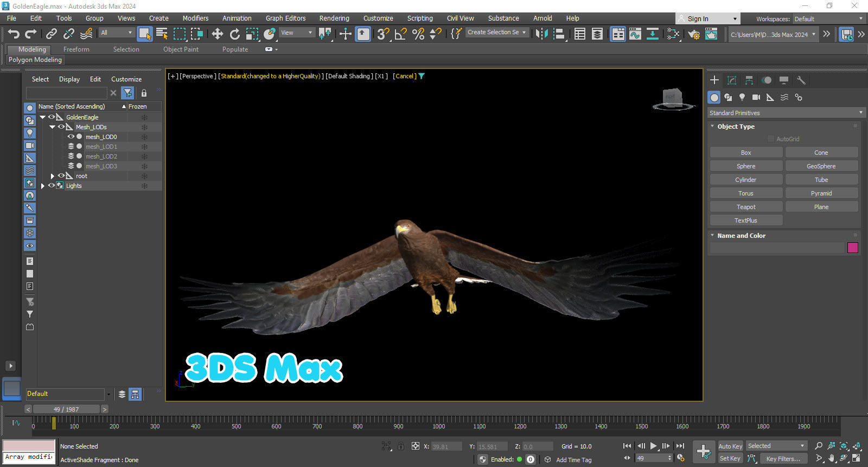The width and height of the screenshot is (868, 467).
Task: Toggle visibility of the GoldenEagle node
Action: click(x=52, y=117)
